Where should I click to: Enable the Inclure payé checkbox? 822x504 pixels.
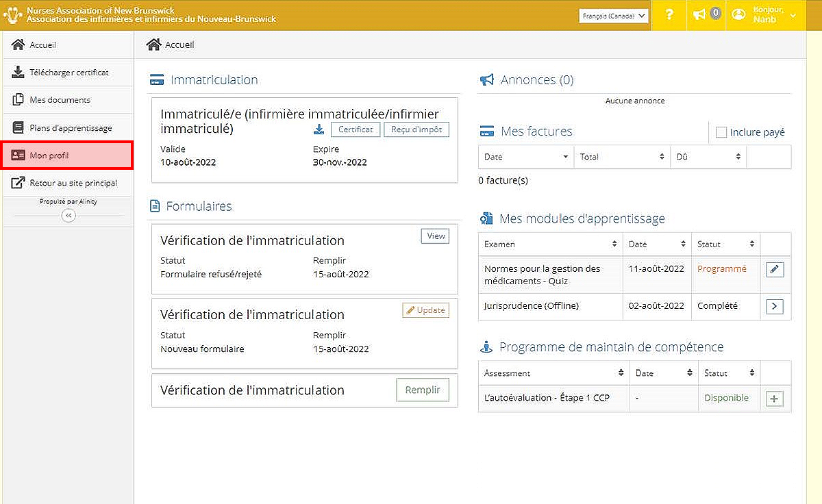click(x=721, y=132)
